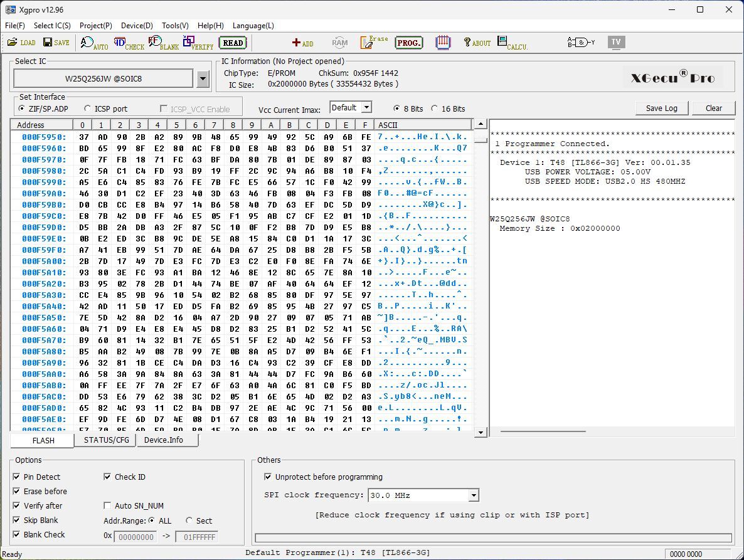Image resolution: width=744 pixels, height=560 pixels.
Task: Click the ADD toolbar icon
Action: [x=303, y=43]
